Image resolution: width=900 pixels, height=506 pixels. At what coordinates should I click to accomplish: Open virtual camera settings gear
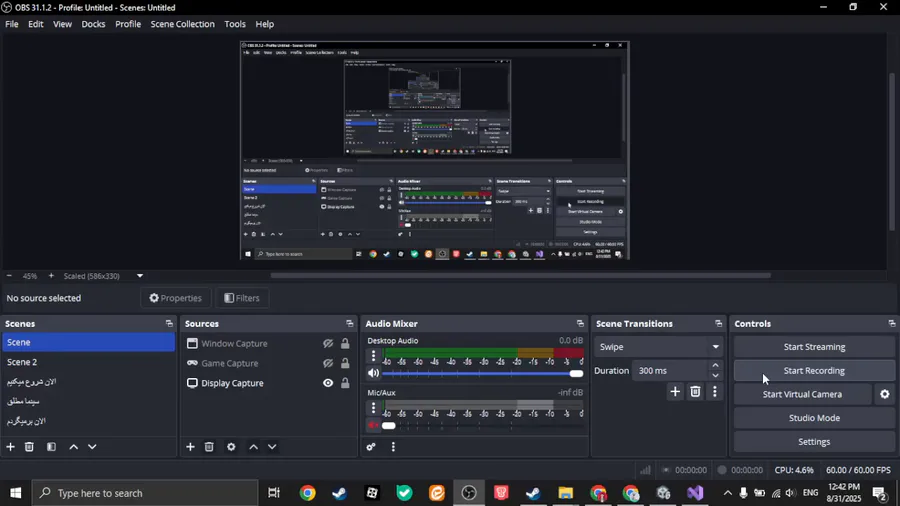[885, 394]
